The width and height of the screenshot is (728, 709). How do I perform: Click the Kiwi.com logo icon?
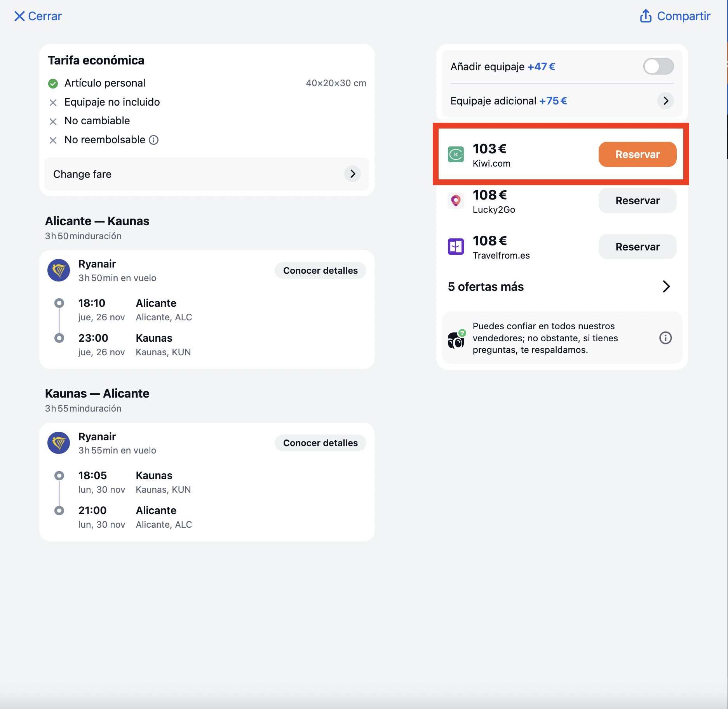[x=456, y=154]
